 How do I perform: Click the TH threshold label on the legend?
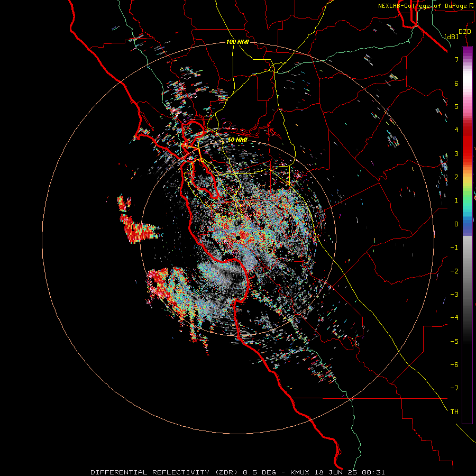pyautogui.click(x=454, y=412)
